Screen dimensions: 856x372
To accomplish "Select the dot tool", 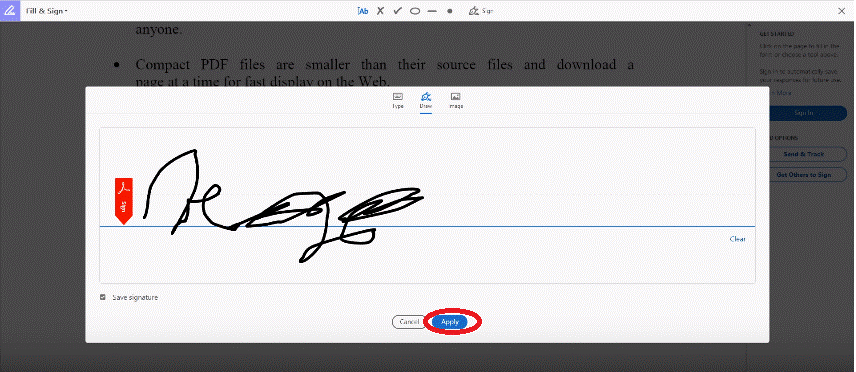I will pos(449,11).
